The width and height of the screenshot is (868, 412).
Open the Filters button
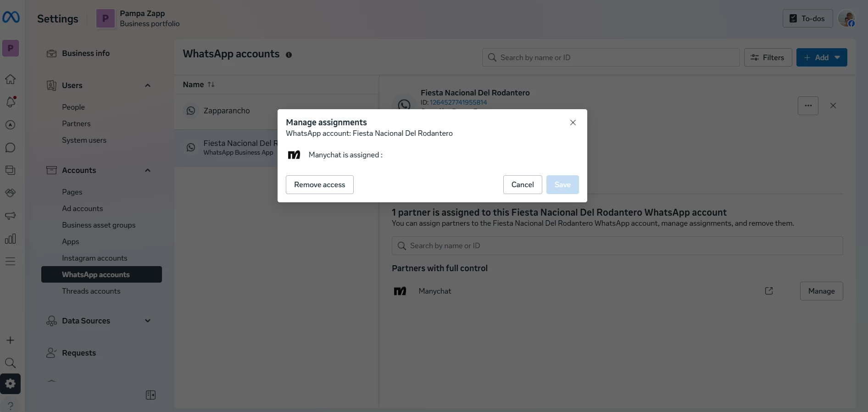click(x=768, y=57)
